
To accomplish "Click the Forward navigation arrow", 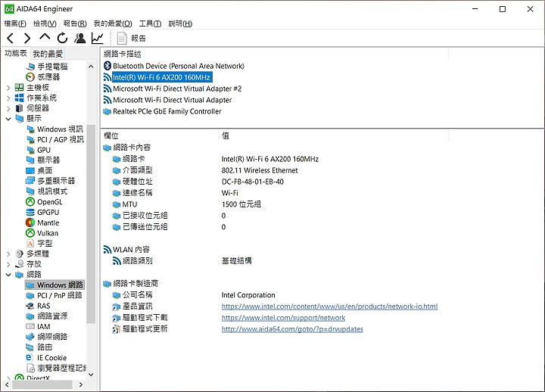I will 27,39.
